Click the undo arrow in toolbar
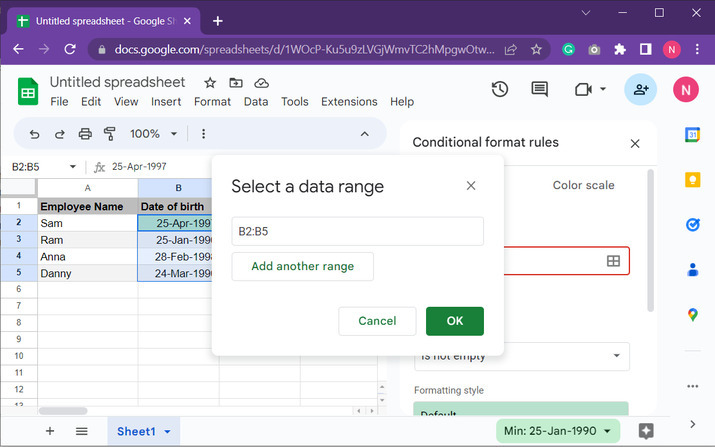This screenshot has width=715, height=447. [x=35, y=133]
